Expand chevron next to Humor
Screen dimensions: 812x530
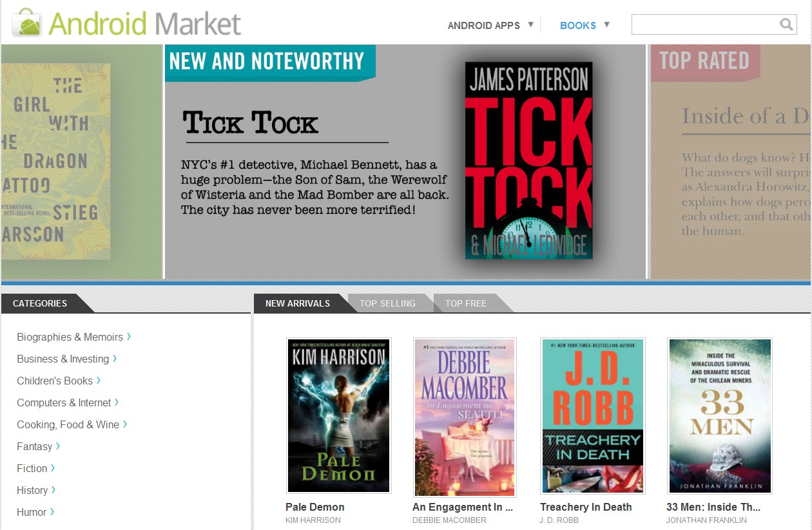[52, 511]
